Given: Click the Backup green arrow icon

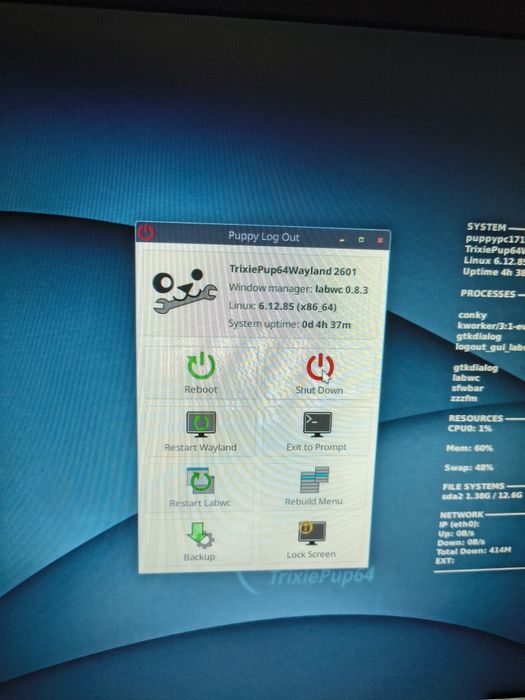Looking at the screenshot, I should click(x=200, y=535).
